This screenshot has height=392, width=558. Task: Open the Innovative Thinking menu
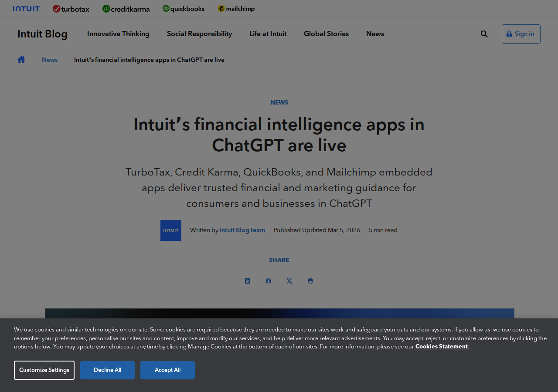pos(118,34)
